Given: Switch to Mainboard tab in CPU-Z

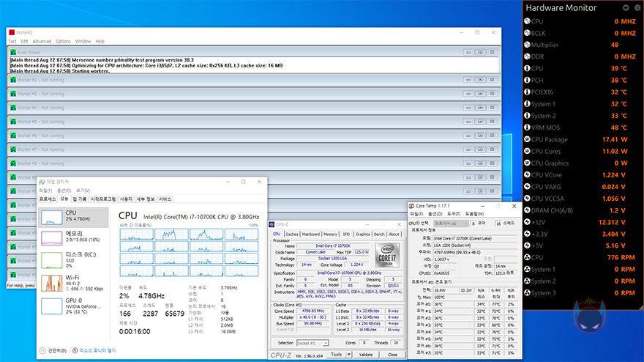Looking at the screenshot, I should [x=311, y=234].
